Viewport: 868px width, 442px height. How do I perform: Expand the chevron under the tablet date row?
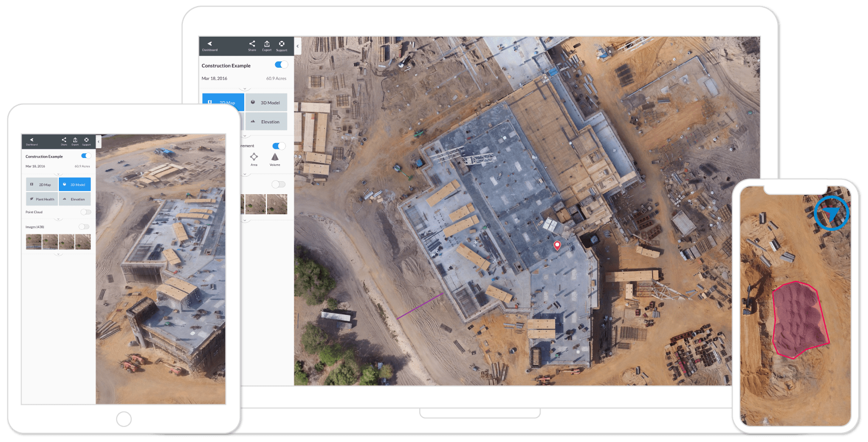click(58, 174)
